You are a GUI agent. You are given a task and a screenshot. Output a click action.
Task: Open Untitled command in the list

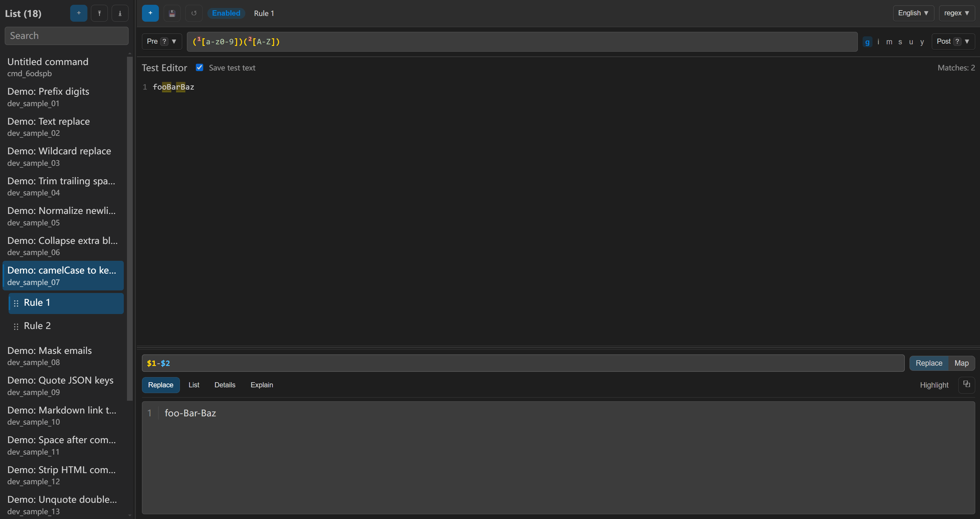pos(63,67)
